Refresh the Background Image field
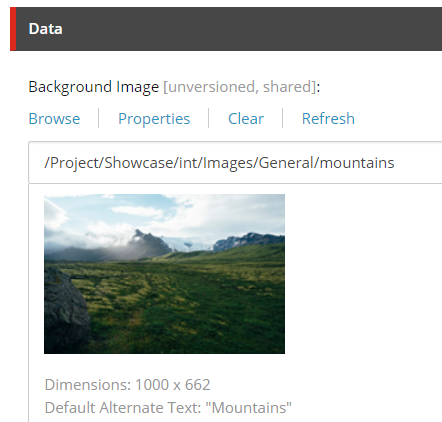This screenshot has height=422, width=442. pos(328,119)
